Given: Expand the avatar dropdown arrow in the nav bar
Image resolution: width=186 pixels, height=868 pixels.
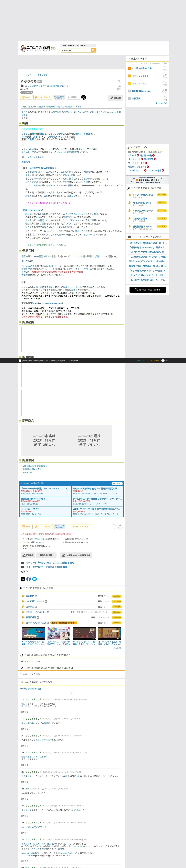Looking at the screenshot, I should pyautogui.click(x=166, y=361).
